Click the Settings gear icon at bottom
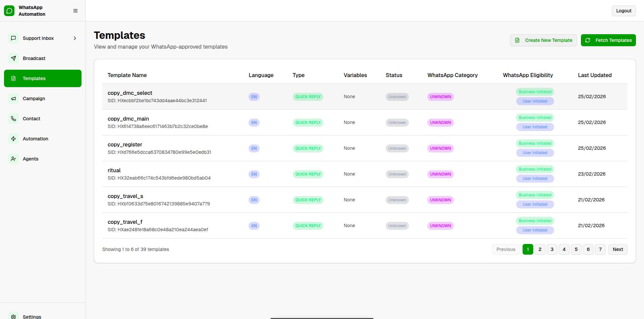This screenshot has height=319, width=644. click(13, 317)
